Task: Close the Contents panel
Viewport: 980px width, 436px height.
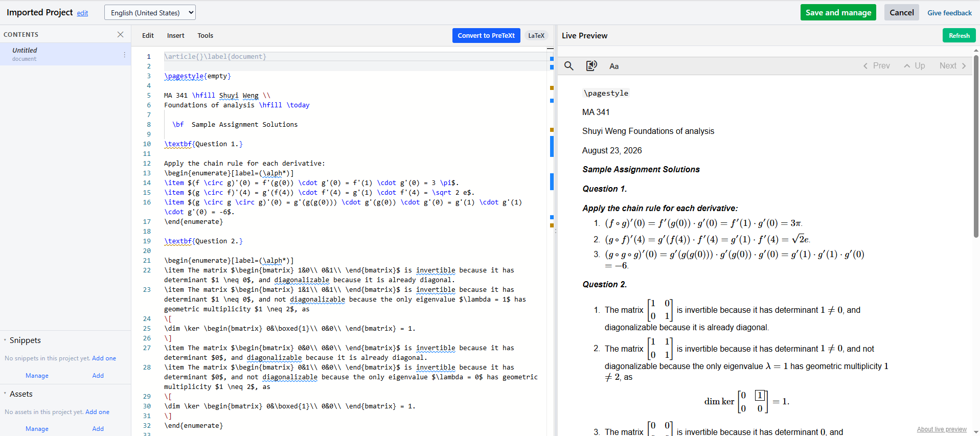Action: click(120, 35)
